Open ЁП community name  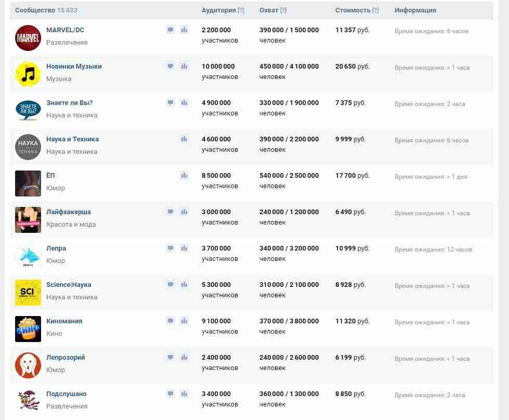point(50,175)
